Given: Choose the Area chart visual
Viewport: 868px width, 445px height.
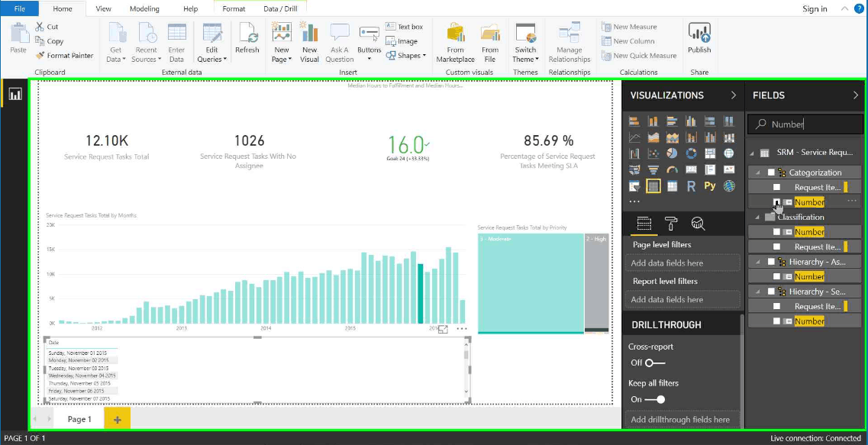Looking at the screenshot, I should tap(653, 137).
